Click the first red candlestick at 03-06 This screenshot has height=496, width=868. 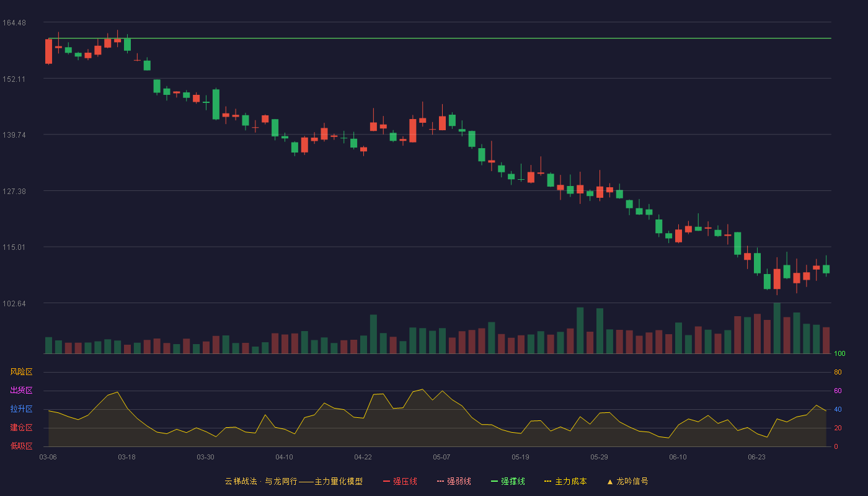[48, 51]
